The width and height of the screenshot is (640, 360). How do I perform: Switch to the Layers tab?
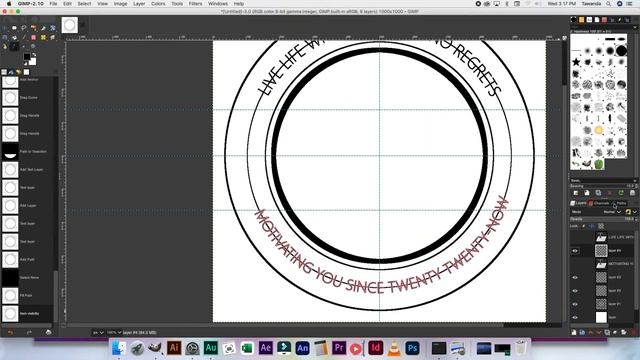pos(578,203)
